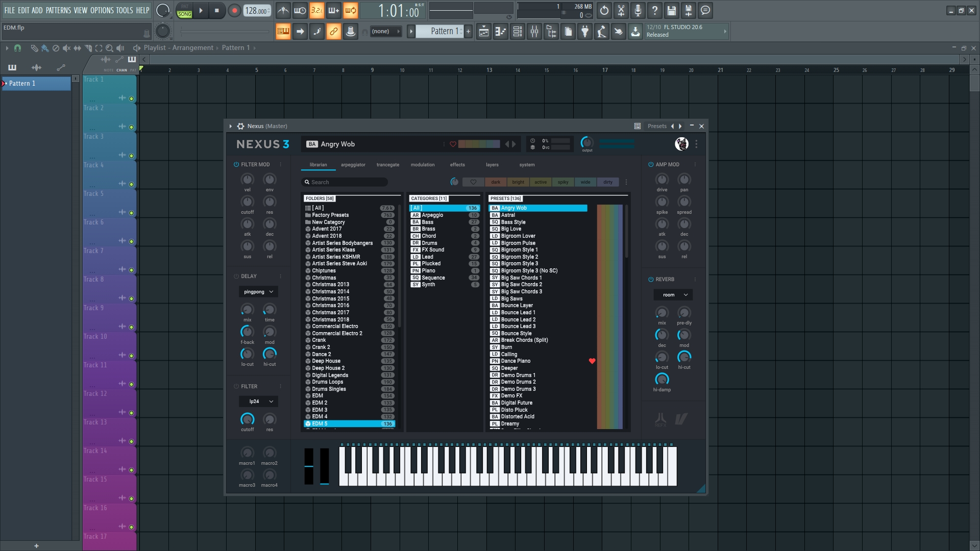Toggle the metronome icon in the top toolbar
The height and width of the screenshot is (551, 980).
[283, 10]
